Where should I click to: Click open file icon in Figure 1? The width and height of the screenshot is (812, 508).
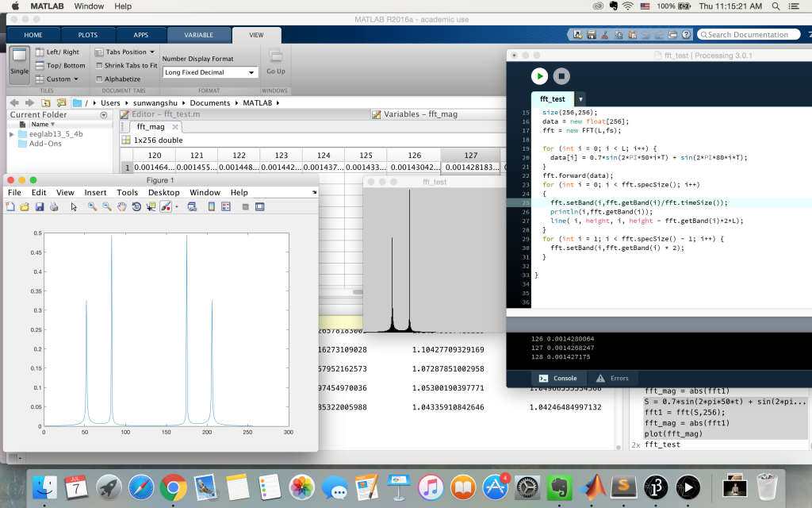coord(25,207)
